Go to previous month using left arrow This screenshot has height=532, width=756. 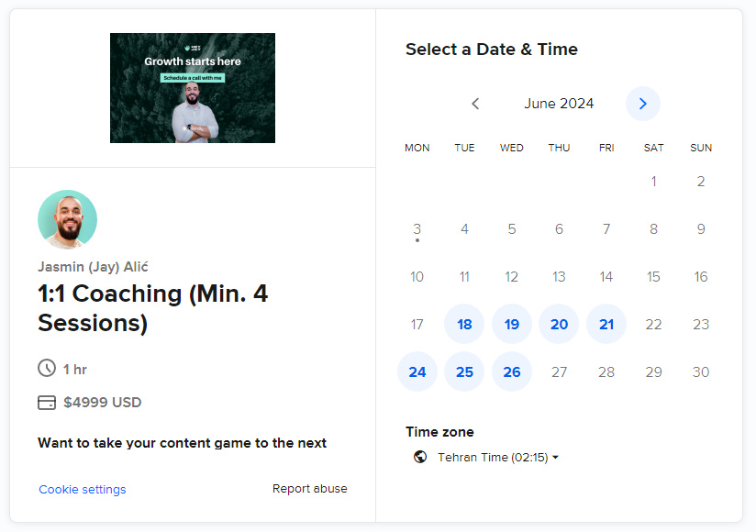pos(475,104)
